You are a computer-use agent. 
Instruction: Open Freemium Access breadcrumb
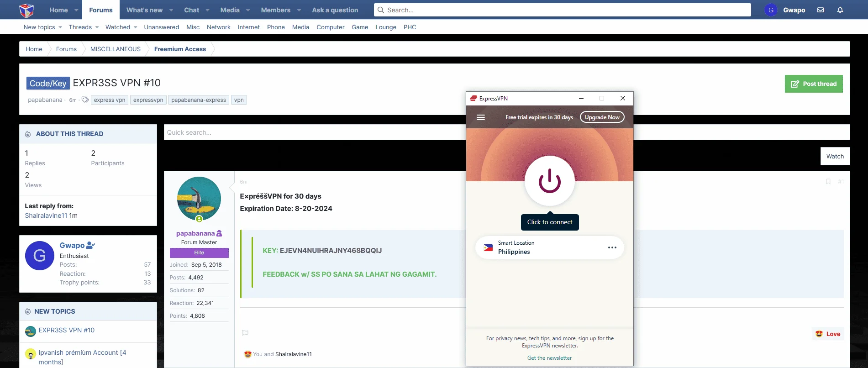tap(180, 49)
